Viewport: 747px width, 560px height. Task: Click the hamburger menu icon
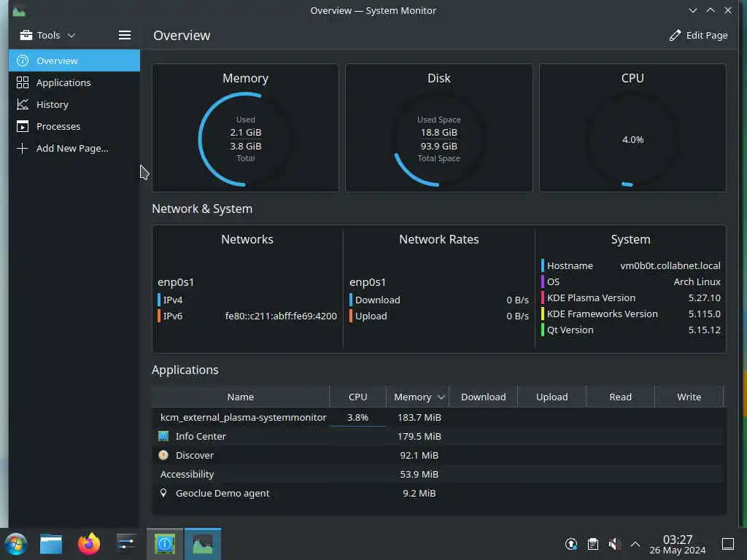pos(125,35)
